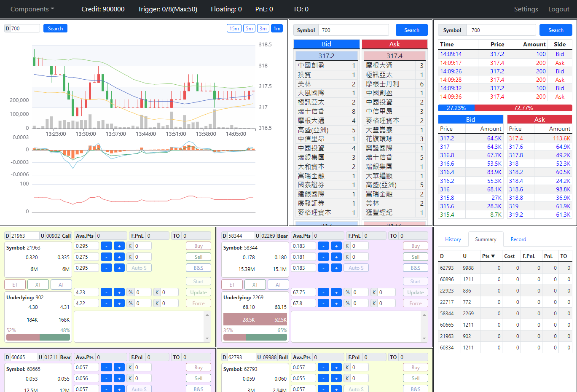Click B&S in the 21963 panel

199,268
